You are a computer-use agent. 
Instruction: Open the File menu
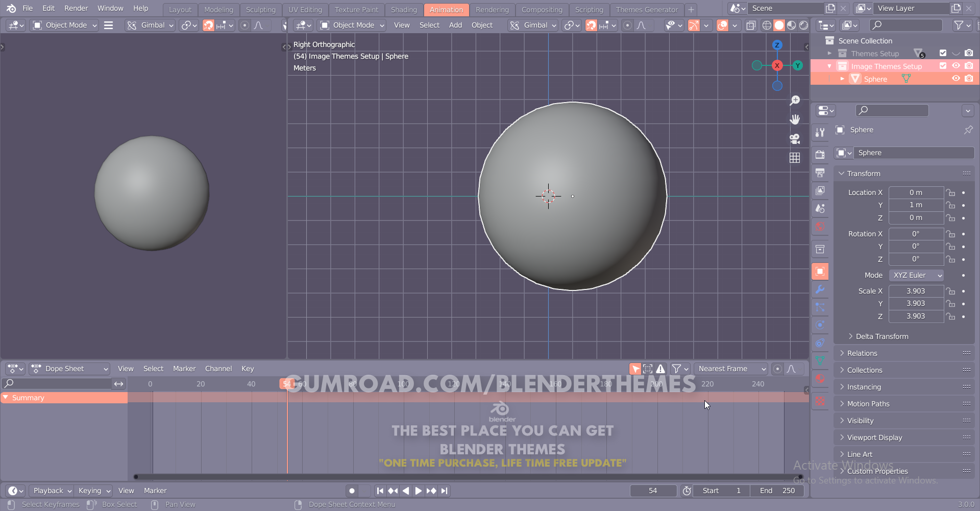coord(28,8)
